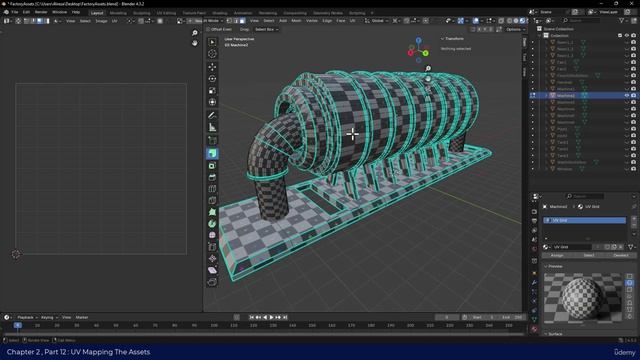The width and height of the screenshot is (640, 360).
Task: Switch to edge select mode
Action: pos(236,20)
